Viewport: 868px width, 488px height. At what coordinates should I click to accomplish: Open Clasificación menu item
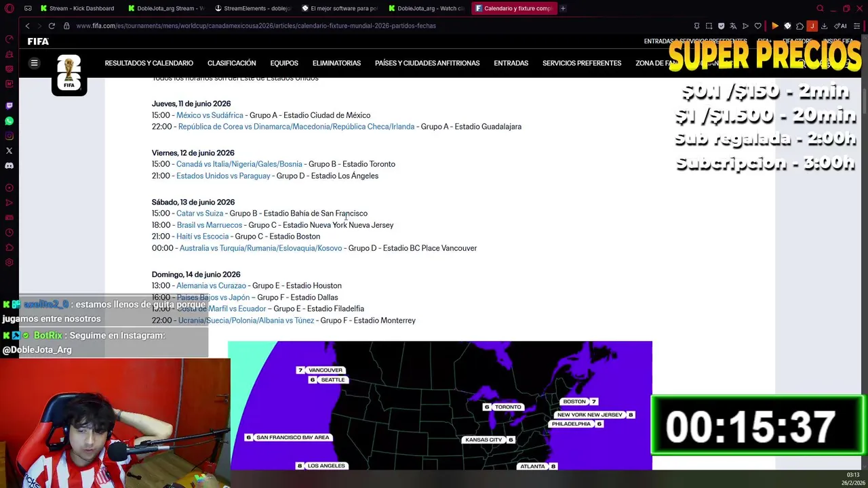231,63
